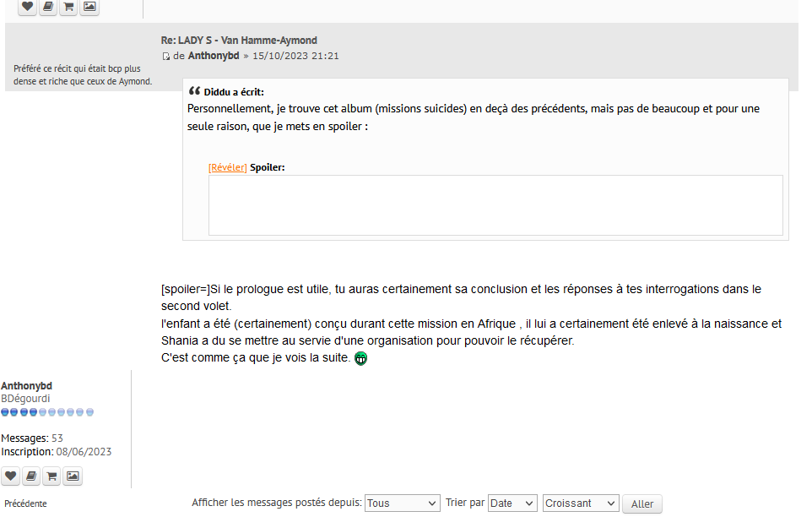Click heart icon under Anthonybd's profile

10,476
